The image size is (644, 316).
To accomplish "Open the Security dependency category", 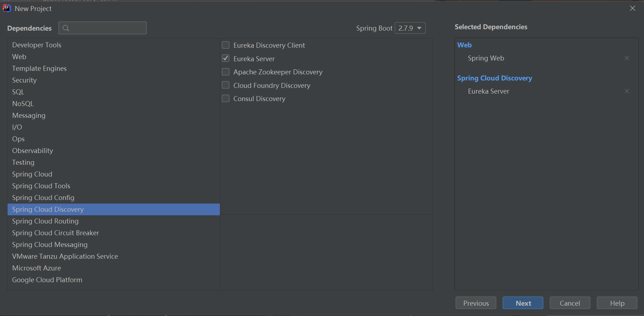I will click(24, 80).
